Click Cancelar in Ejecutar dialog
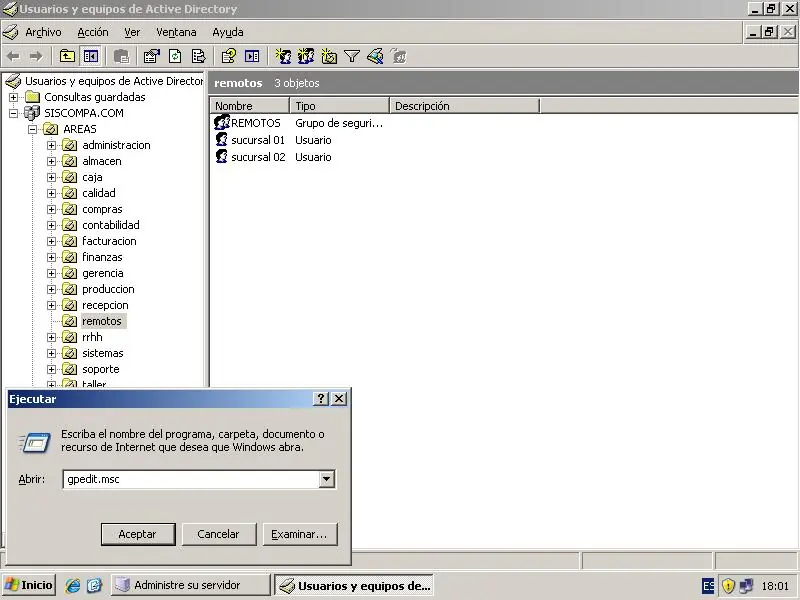Screen dimensions: 800x600 tap(219, 534)
